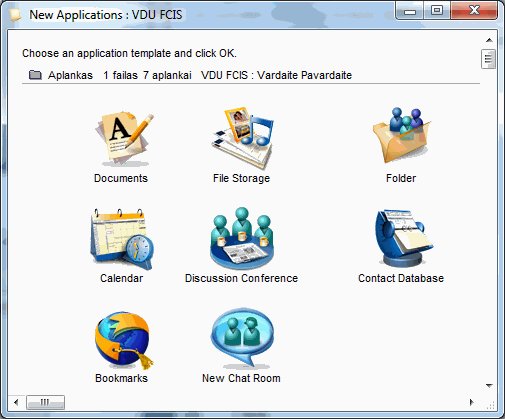Pick the New Chat Room icon
Screen dimensions: 505x419
click(242, 338)
